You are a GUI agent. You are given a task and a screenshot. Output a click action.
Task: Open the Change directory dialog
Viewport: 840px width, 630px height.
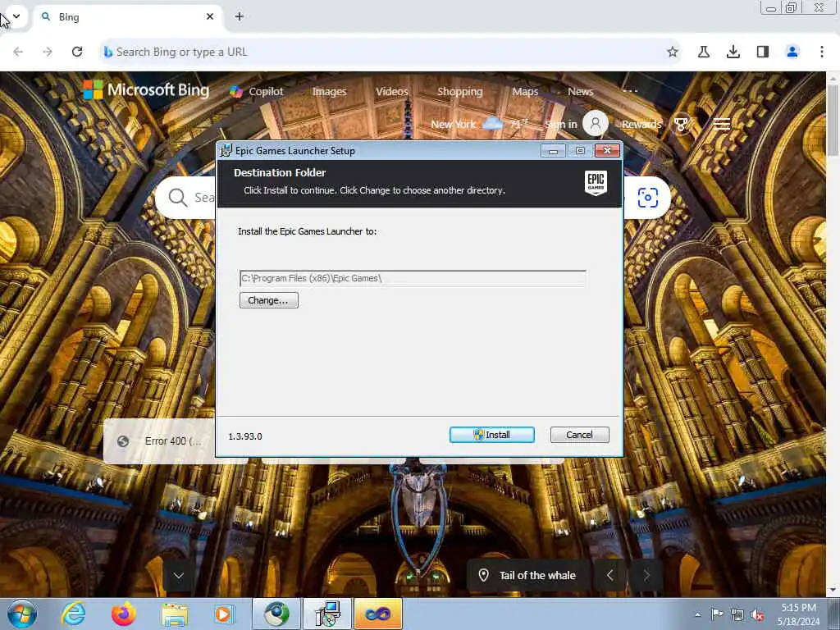[x=268, y=300]
